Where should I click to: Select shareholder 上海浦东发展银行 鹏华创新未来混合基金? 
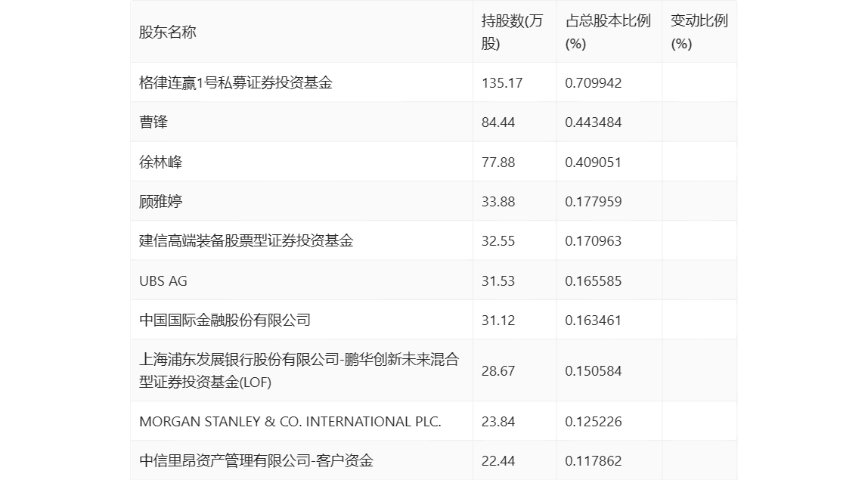tap(299, 370)
